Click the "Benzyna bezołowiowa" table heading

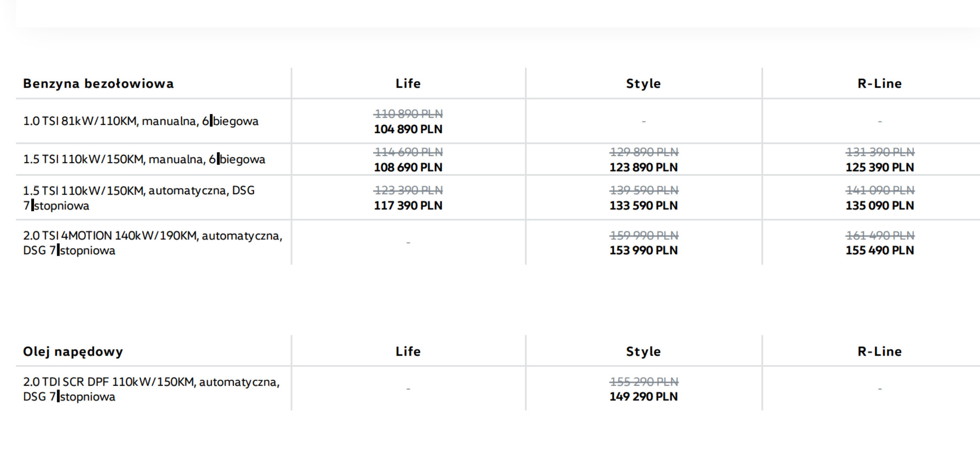(98, 83)
